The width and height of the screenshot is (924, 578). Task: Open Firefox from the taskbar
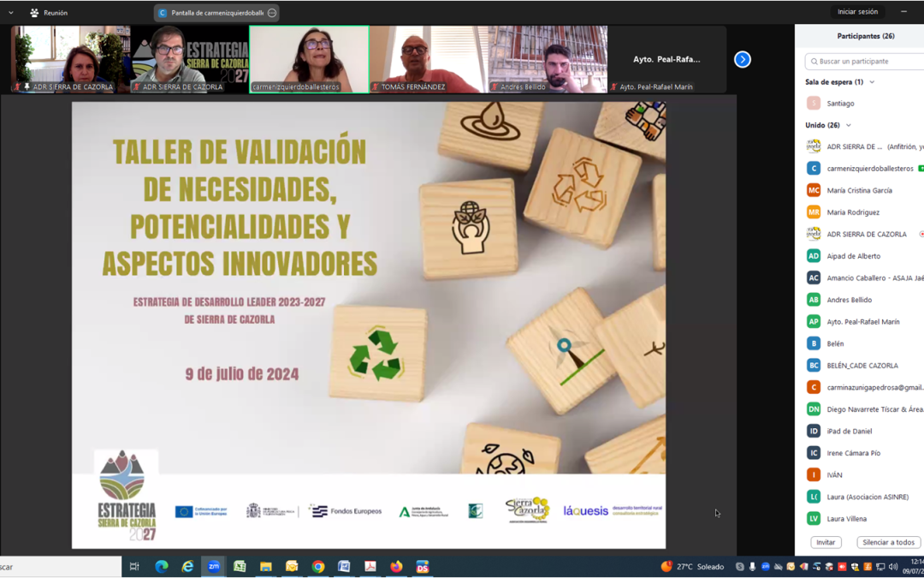[x=396, y=567]
